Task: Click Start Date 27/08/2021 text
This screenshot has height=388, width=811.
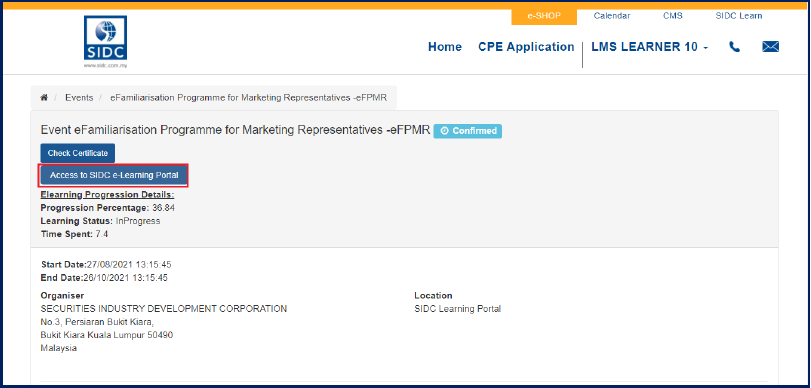Action: point(106,265)
